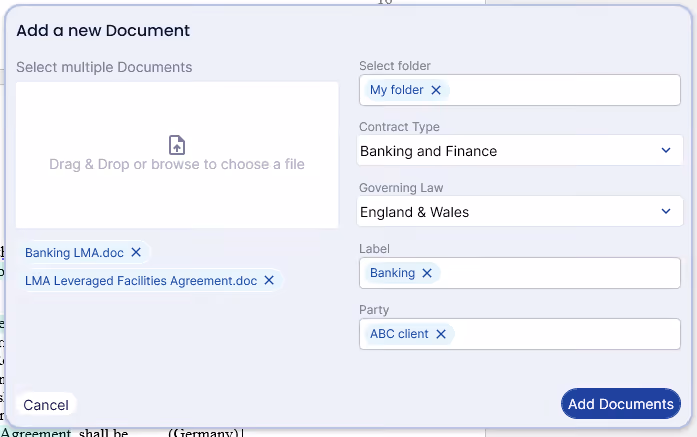
Task: Click Drag & Drop or browse text
Action: pyautogui.click(x=177, y=164)
